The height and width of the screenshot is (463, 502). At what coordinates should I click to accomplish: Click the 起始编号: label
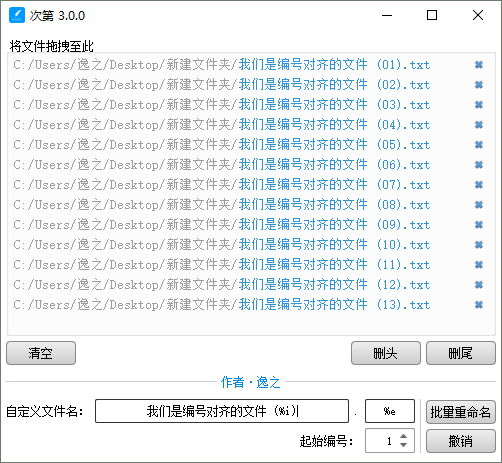[x=326, y=441]
